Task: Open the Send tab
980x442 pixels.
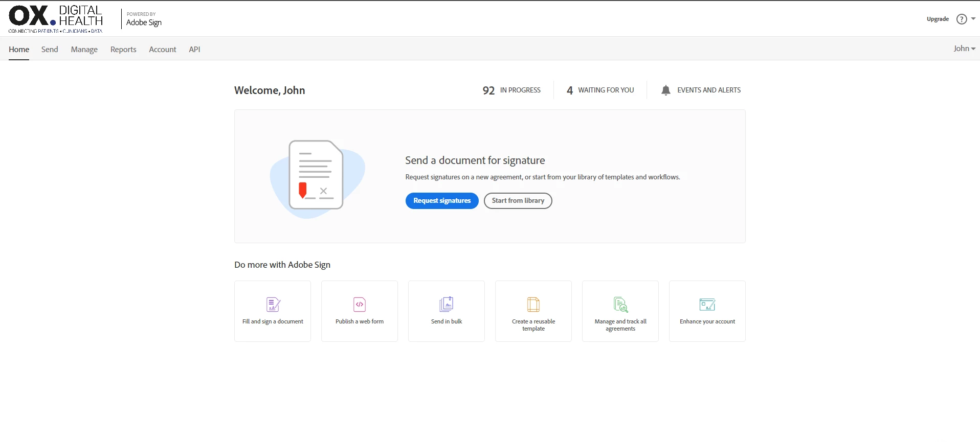Action: (50, 50)
